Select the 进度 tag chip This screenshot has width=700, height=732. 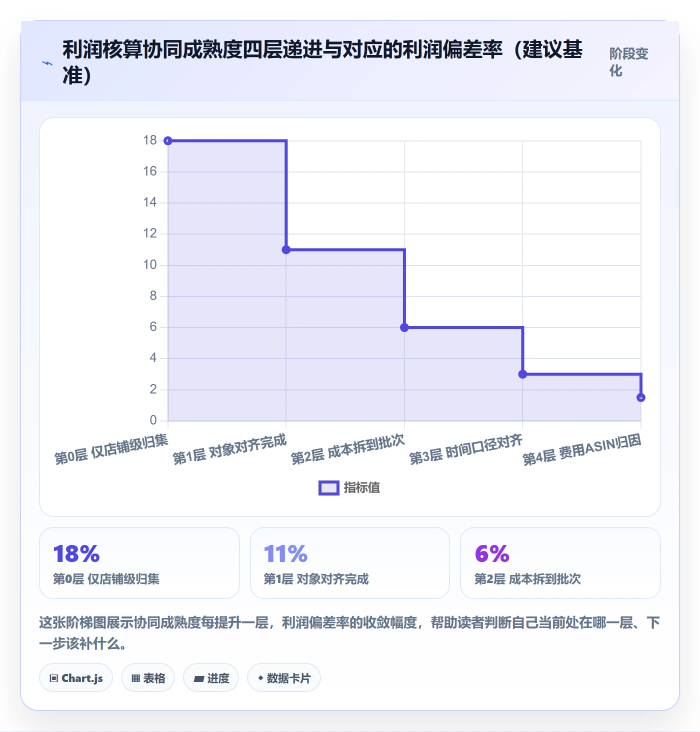[211, 678]
